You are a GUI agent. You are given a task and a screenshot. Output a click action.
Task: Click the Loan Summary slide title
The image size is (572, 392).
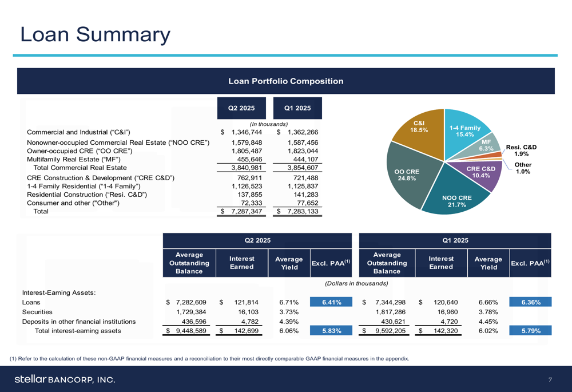click(95, 35)
